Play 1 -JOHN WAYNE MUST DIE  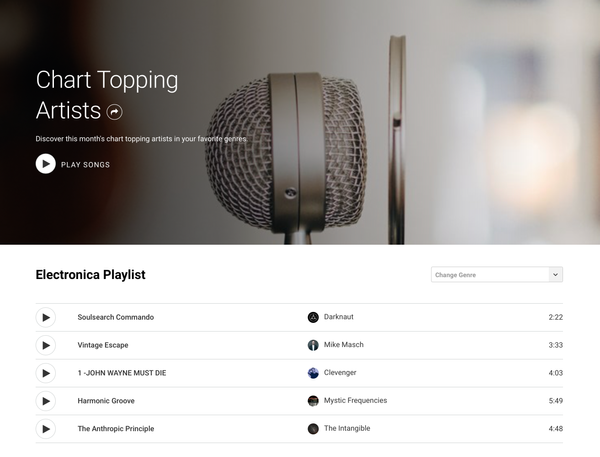46,373
